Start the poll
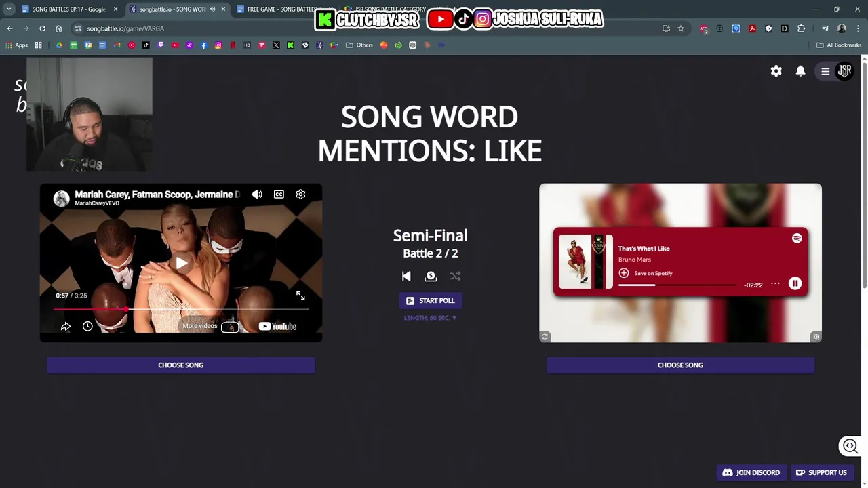The image size is (868, 488). click(431, 300)
